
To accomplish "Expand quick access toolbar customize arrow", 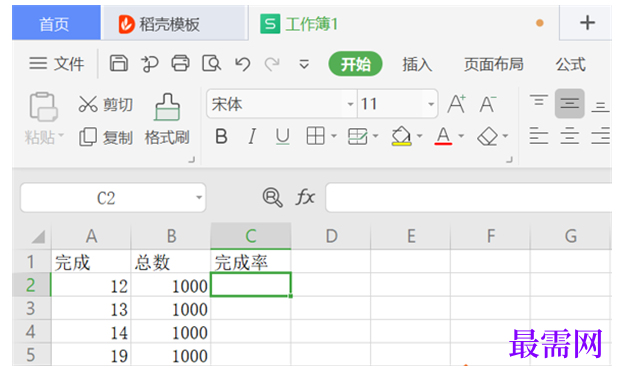I will 304,64.
